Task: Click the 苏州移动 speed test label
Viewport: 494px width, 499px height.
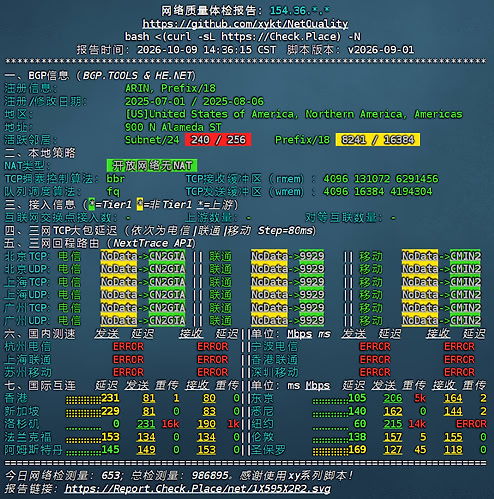Action: pyautogui.click(x=28, y=372)
